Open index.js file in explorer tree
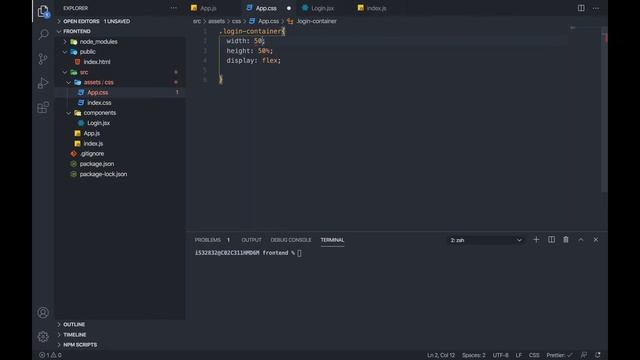Image resolution: width=640 pixels, height=360 pixels. [93, 144]
